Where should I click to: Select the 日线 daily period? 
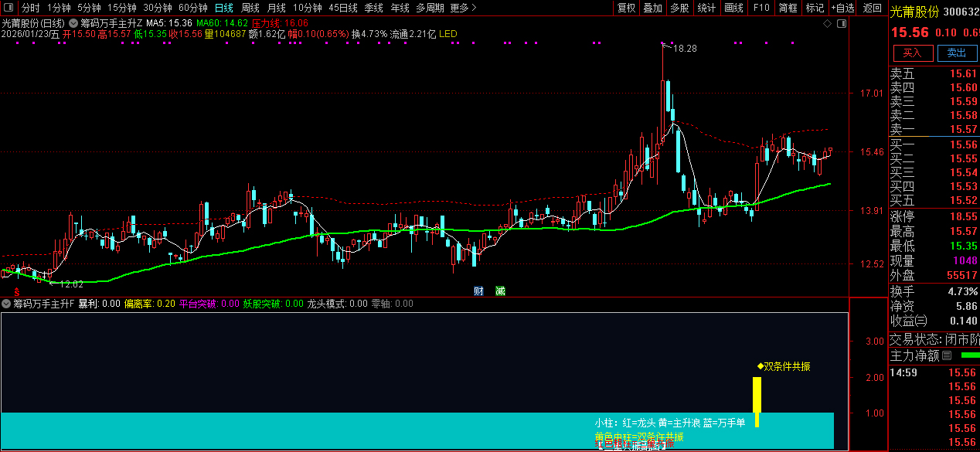[223, 8]
